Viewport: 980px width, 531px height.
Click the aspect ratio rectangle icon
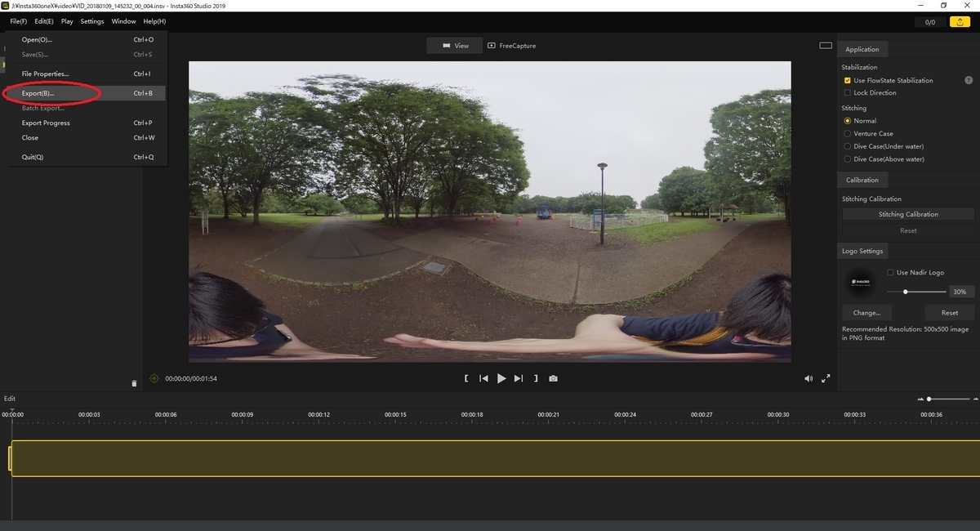click(x=826, y=46)
